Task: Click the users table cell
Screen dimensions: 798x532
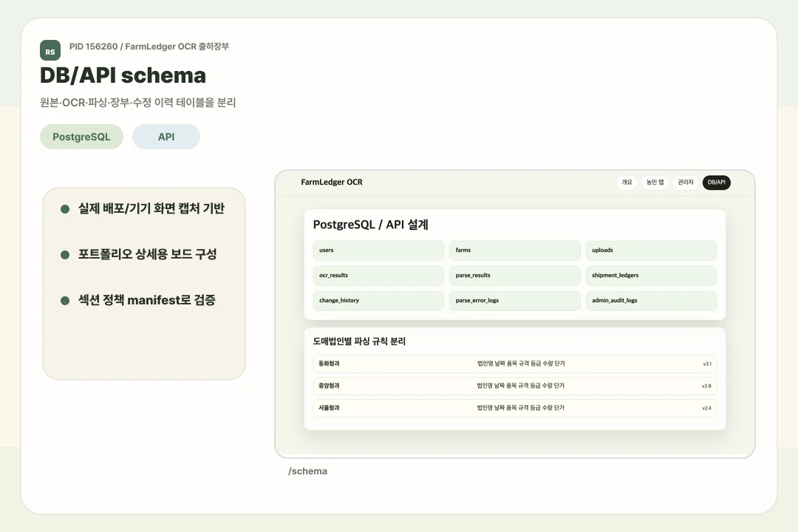Action: click(x=378, y=250)
